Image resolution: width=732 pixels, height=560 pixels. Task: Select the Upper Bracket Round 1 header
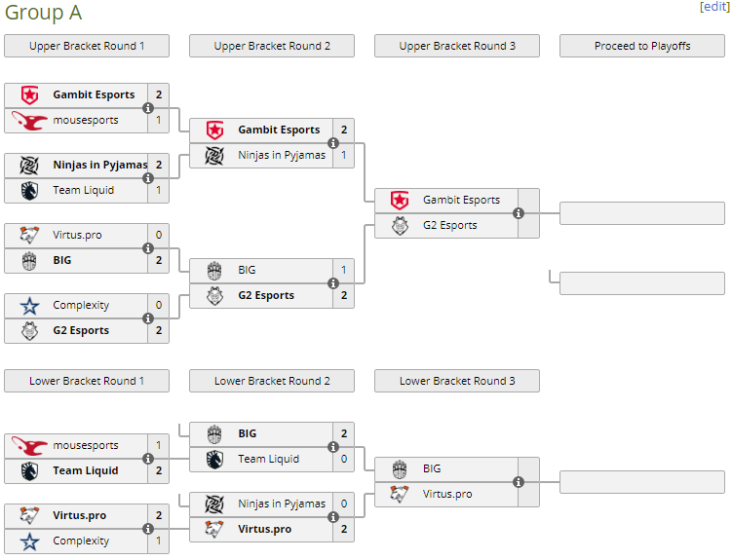click(87, 46)
